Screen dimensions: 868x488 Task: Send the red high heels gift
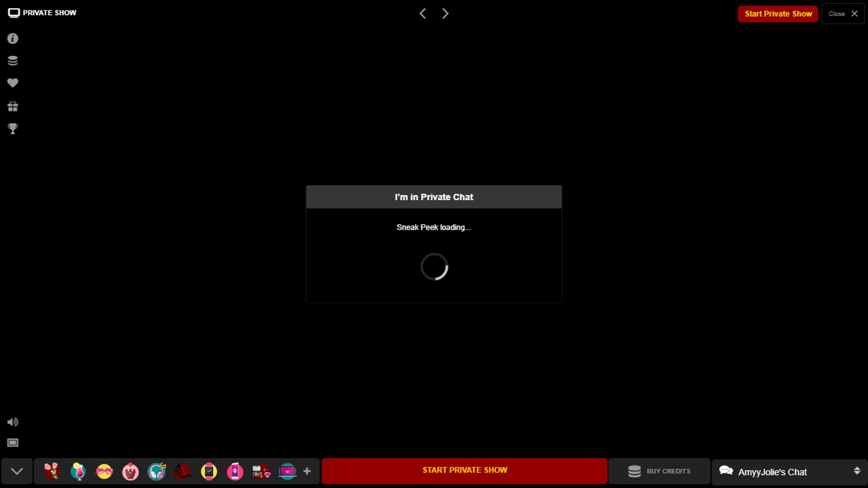183,471
